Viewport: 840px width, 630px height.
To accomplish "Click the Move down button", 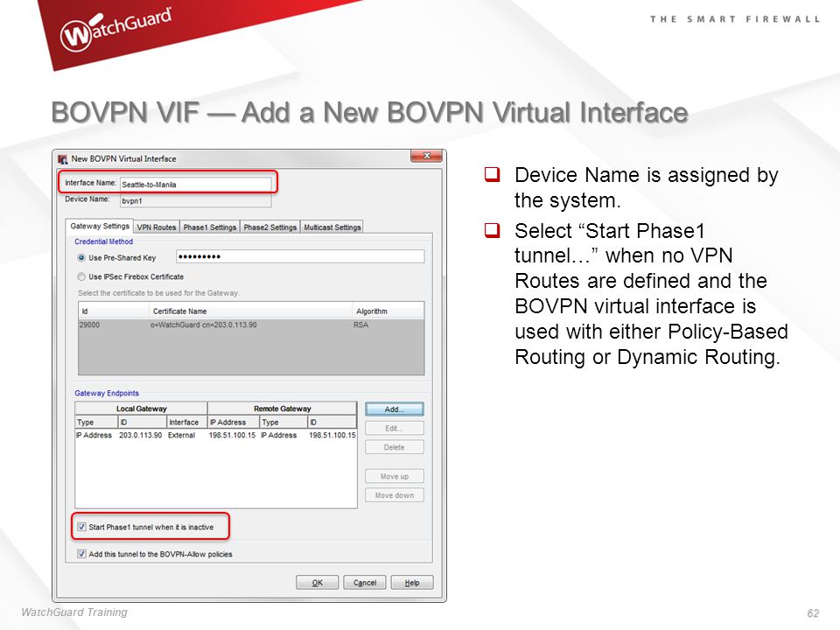I will point(395,495).
